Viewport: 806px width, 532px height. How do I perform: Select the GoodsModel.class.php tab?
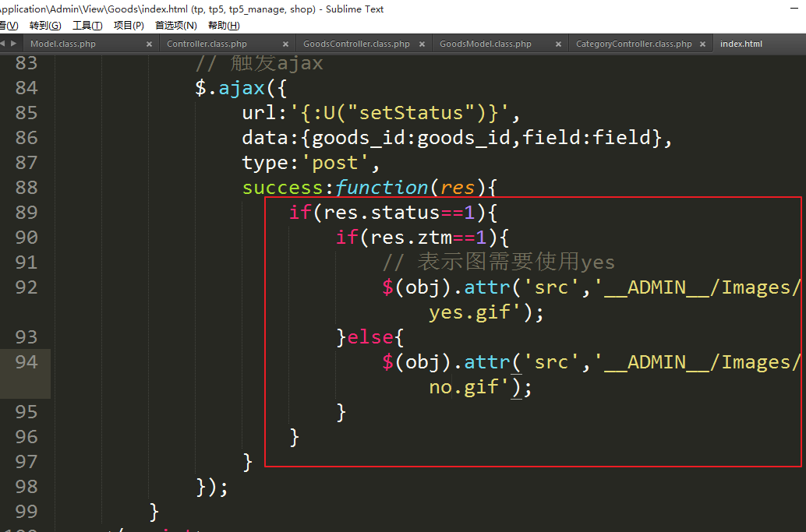click(x=485, y=44)
